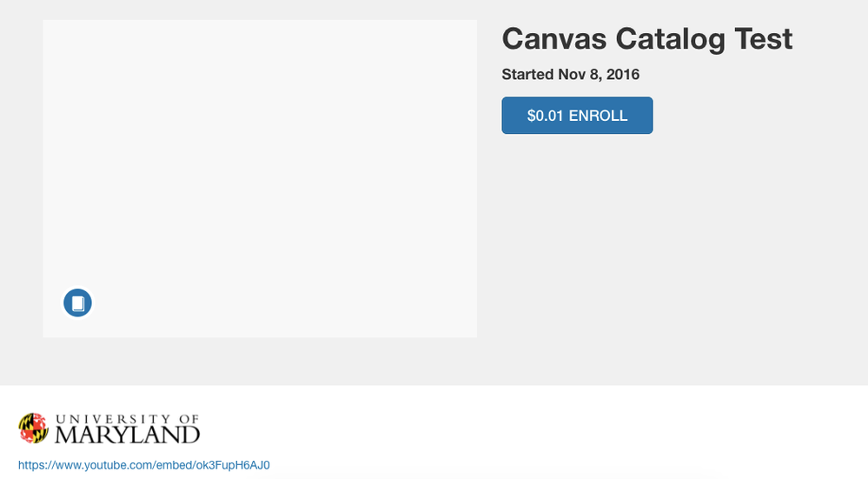Click the Maryland globe emblem in logo
The width and height of the screenshot is (868, 479).
[x=34, y=428]
